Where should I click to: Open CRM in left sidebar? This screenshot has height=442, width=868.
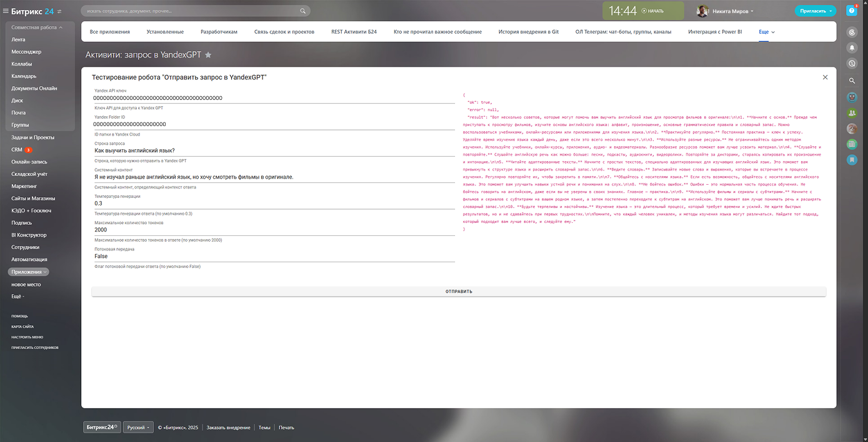[17, 150]
